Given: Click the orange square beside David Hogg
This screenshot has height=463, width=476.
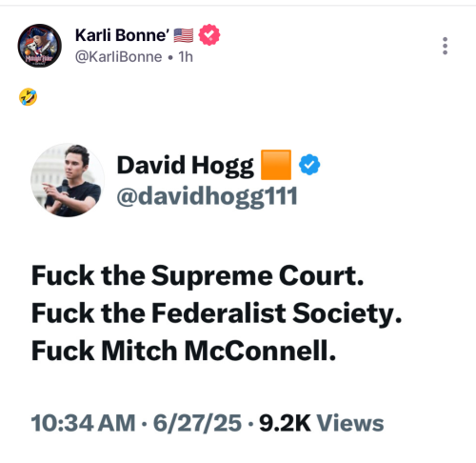Looking at the screenshot, I should (276, 165).
